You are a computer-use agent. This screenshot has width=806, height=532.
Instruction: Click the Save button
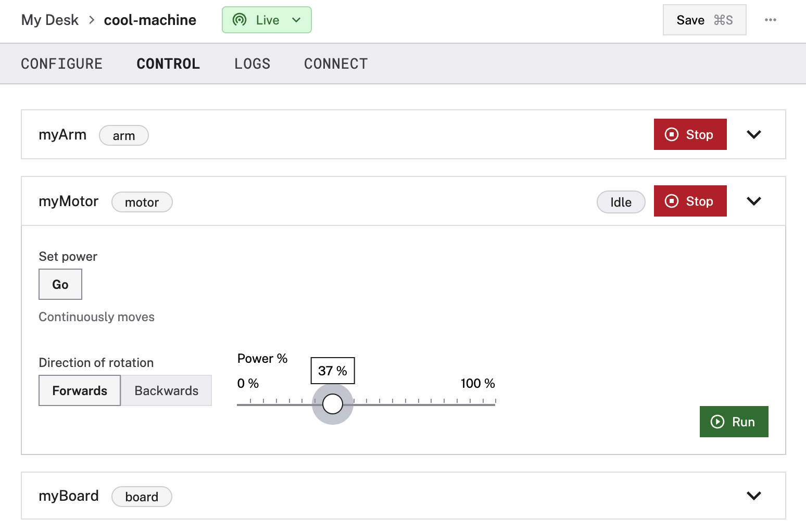[704, 20]
